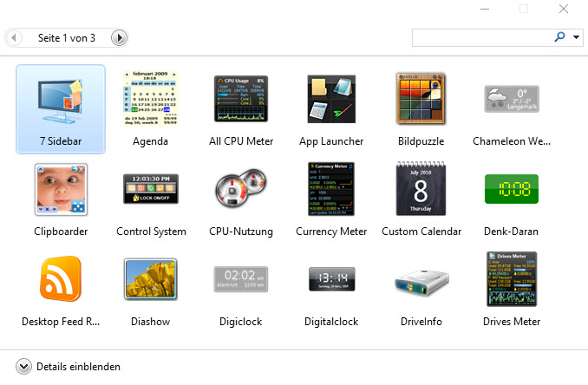Click the 'App Launcher' label text
The image size is (588, 385).
(331, 141)
